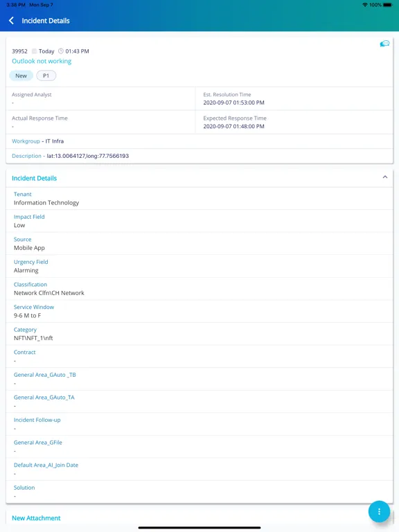Click the clock icon beside 01:43 PM

pos(61,51)
